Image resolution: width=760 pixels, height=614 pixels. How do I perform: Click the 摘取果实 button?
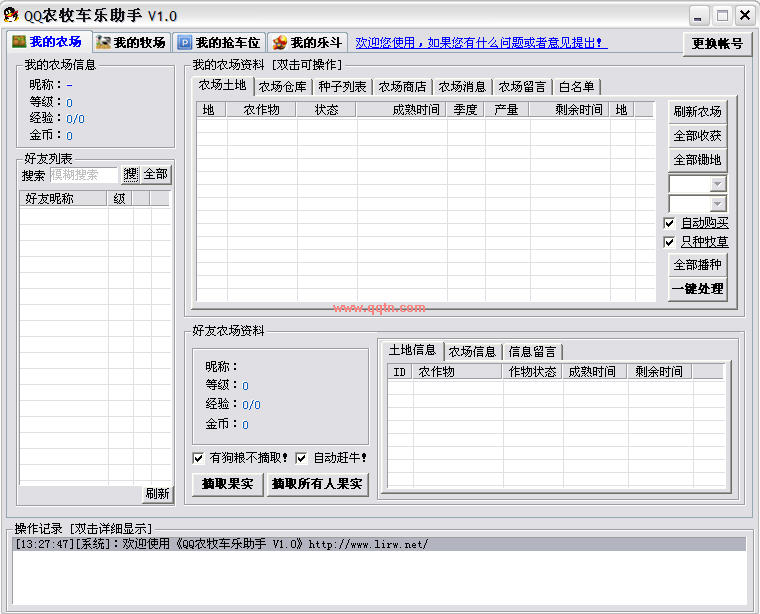pyautogui.click(x=228, y=484)
